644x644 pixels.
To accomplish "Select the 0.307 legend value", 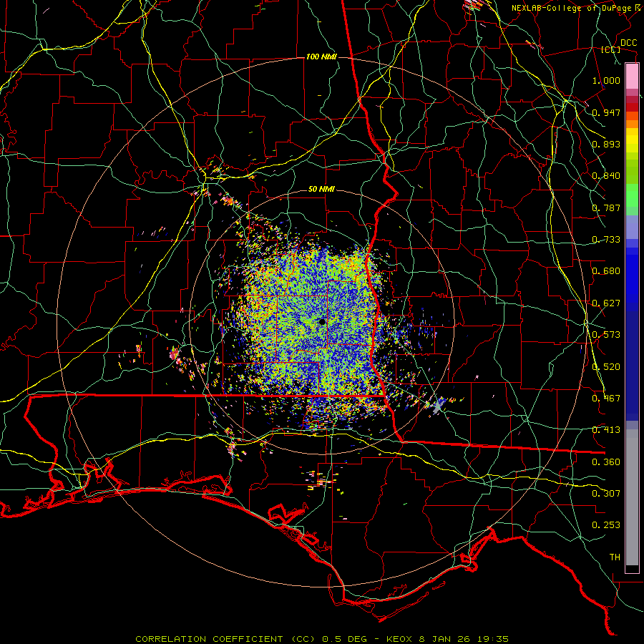I will [x=606, y=494].
